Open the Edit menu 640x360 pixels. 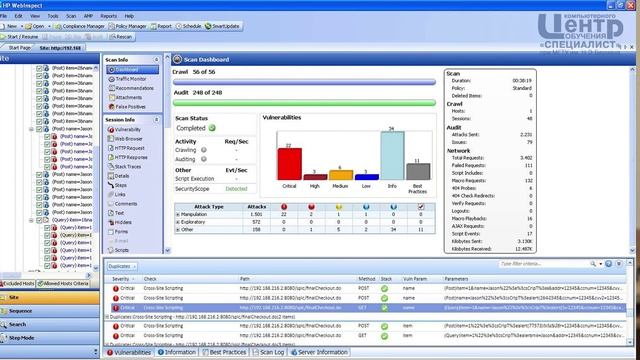18,16
